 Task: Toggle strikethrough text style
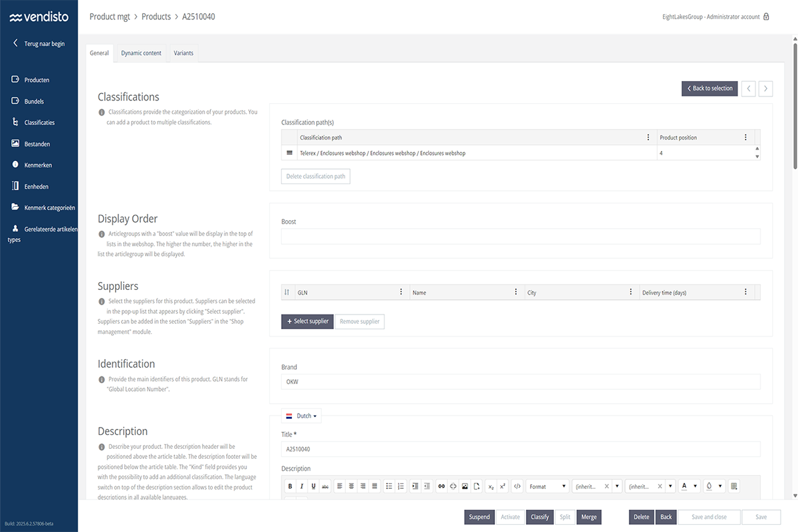(325, 486)
